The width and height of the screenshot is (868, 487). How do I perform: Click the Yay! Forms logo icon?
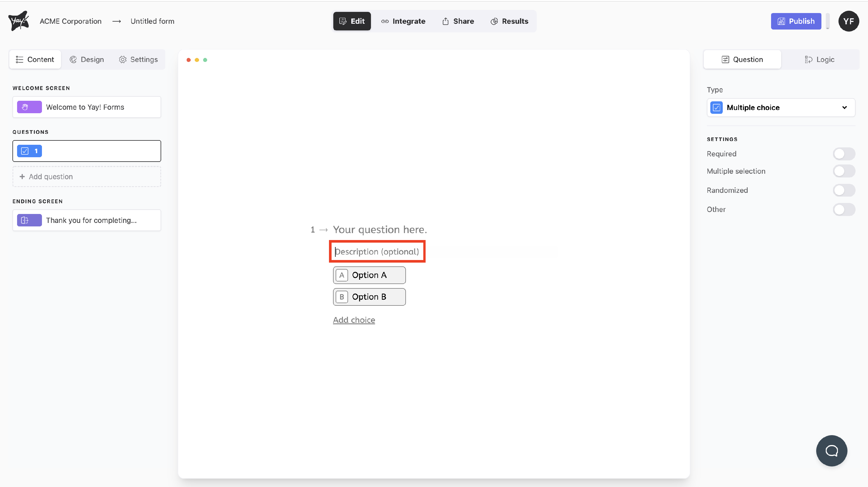point(19,21)
